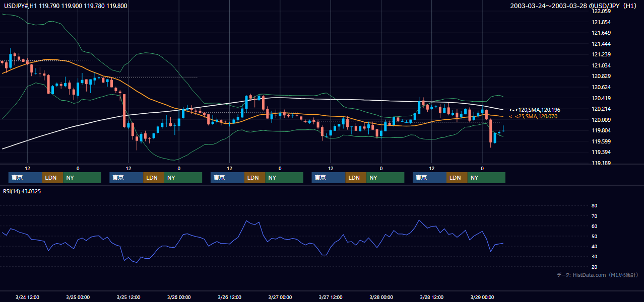This screenshot has width=644, height=302.
Task: Select the LDN session block for 3/25
Action: 153,178
